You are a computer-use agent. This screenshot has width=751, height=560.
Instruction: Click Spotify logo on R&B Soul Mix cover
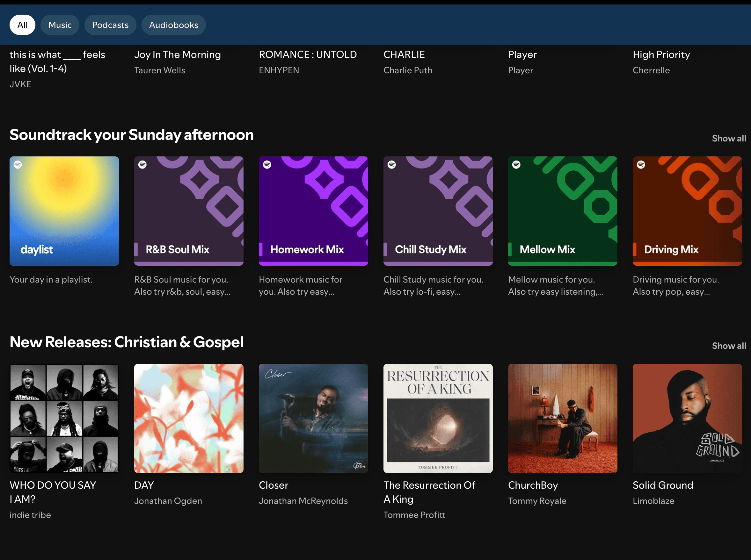click(x=142, y=165)
